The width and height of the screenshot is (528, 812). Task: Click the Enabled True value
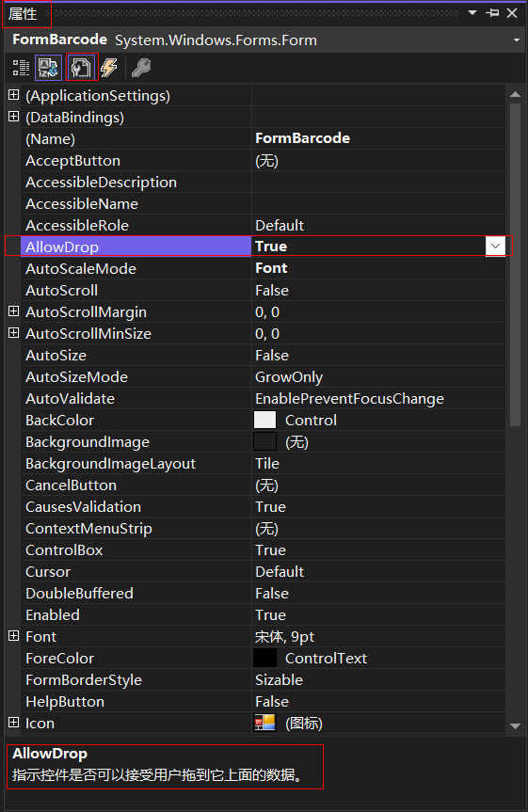pyautogui.click(x=270, y=615)
